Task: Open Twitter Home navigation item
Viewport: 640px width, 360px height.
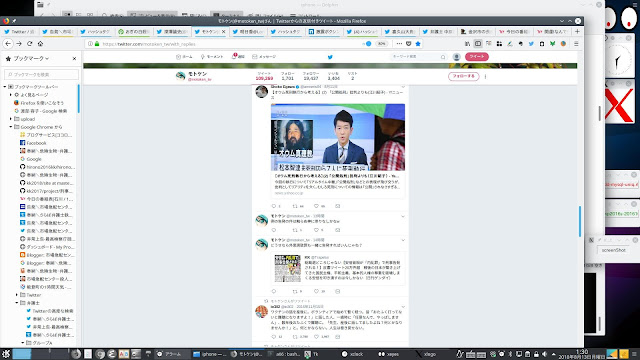Action: click(x=184, y=57)
